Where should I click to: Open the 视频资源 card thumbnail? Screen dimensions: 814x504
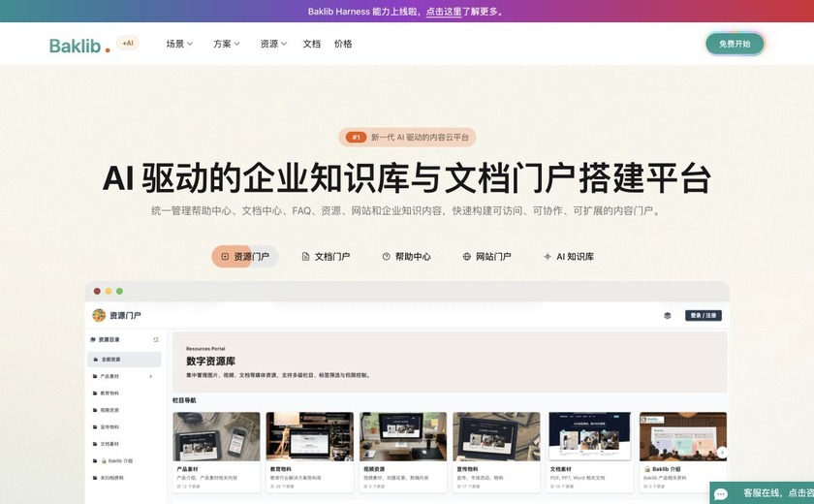pyautogui.click(x=403, y=436)
